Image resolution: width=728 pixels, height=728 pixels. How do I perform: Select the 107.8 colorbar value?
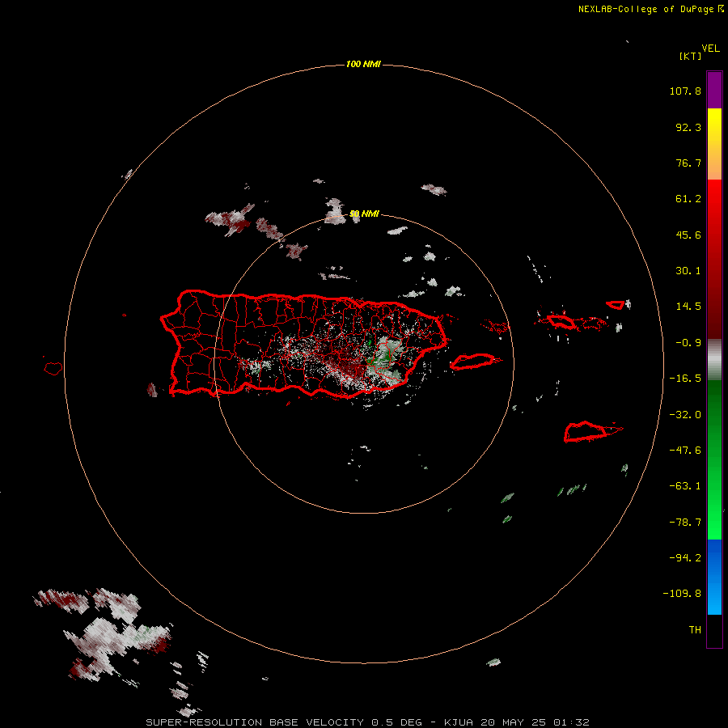click(x=685, y=91)
